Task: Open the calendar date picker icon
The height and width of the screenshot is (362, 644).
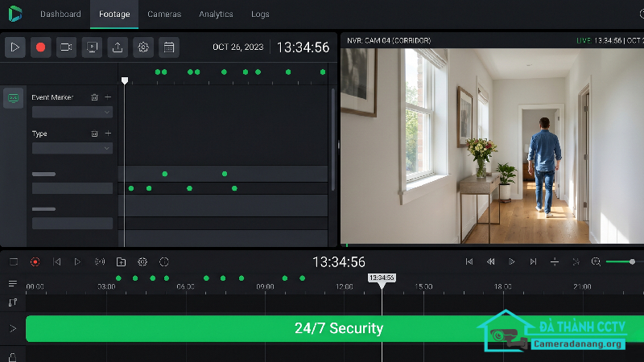Action: coord(169,47)
